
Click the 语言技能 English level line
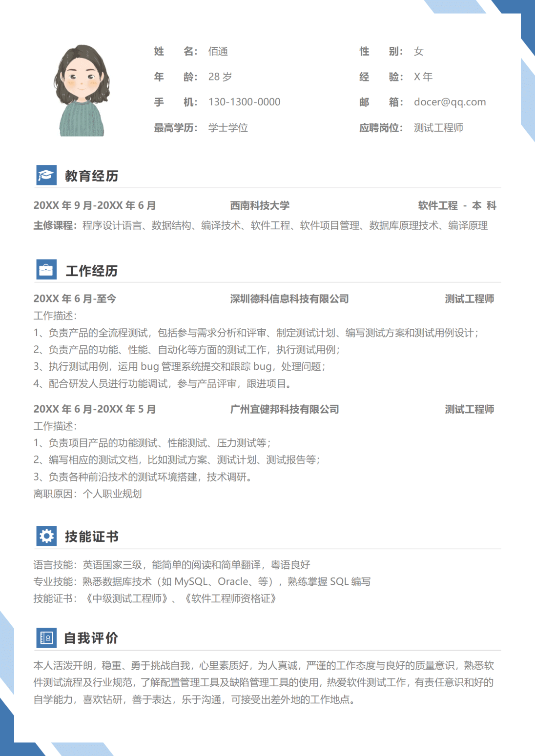pyautogui.click(x=172, y=565)
